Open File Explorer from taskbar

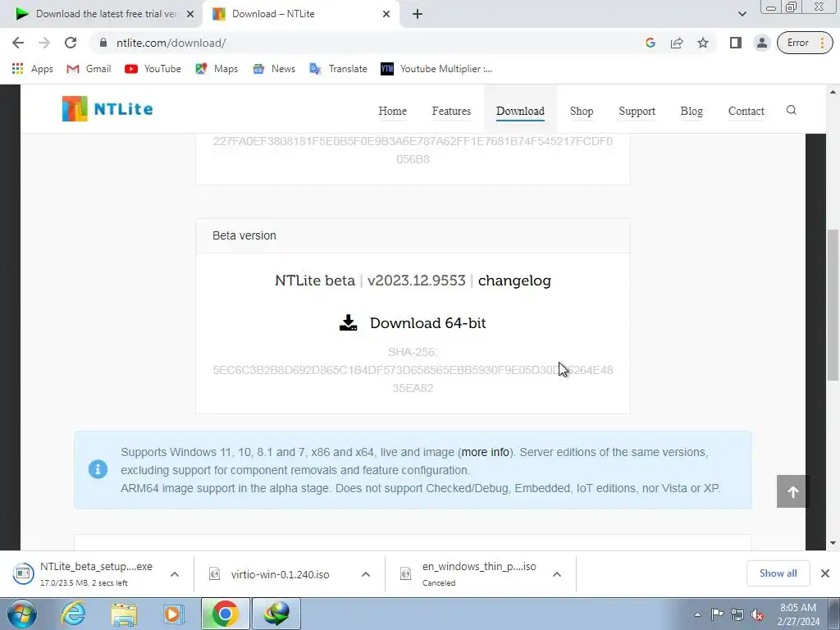tap(124, 614)
